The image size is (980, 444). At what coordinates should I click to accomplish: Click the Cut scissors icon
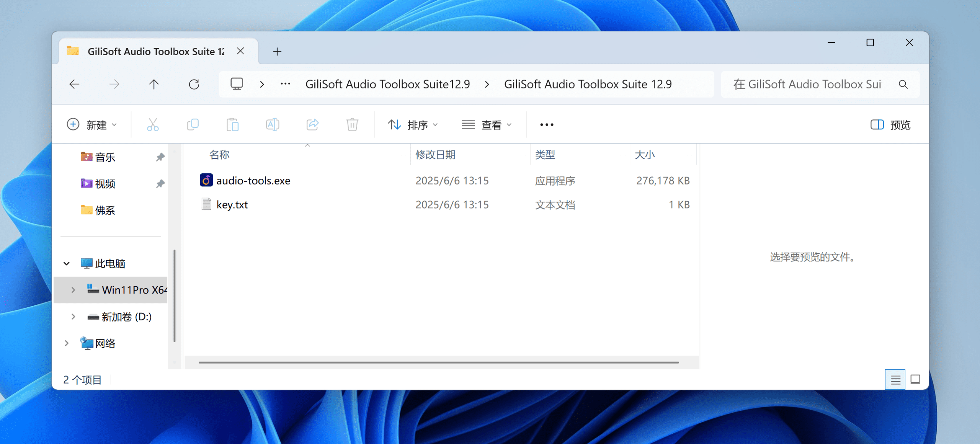153,125
